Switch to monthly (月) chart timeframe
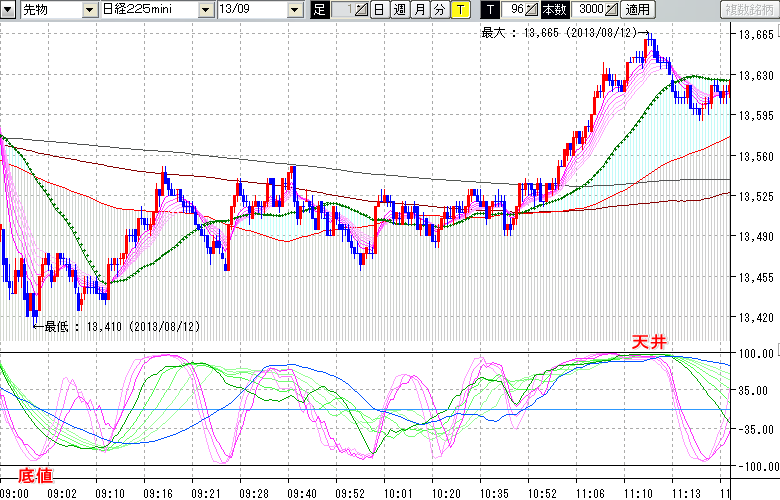Screen dimensions: 780x500 (x=419, y=10)
